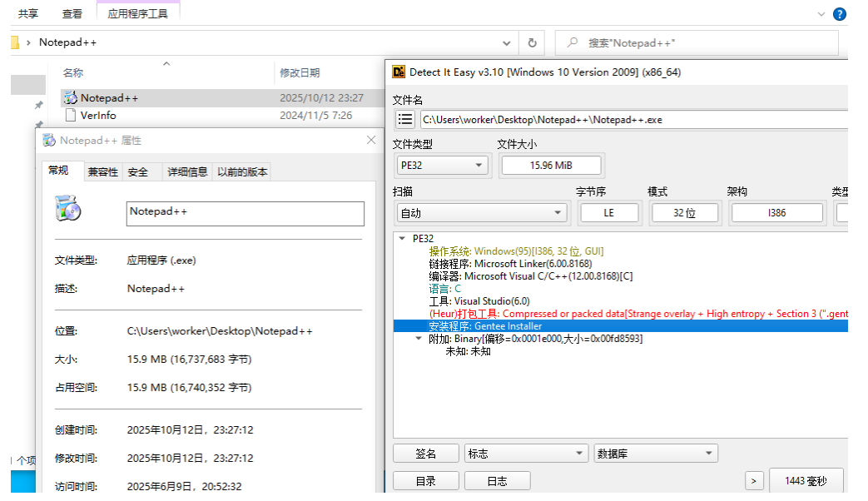Close the Notepad++ properties dialog

[371, 141]
